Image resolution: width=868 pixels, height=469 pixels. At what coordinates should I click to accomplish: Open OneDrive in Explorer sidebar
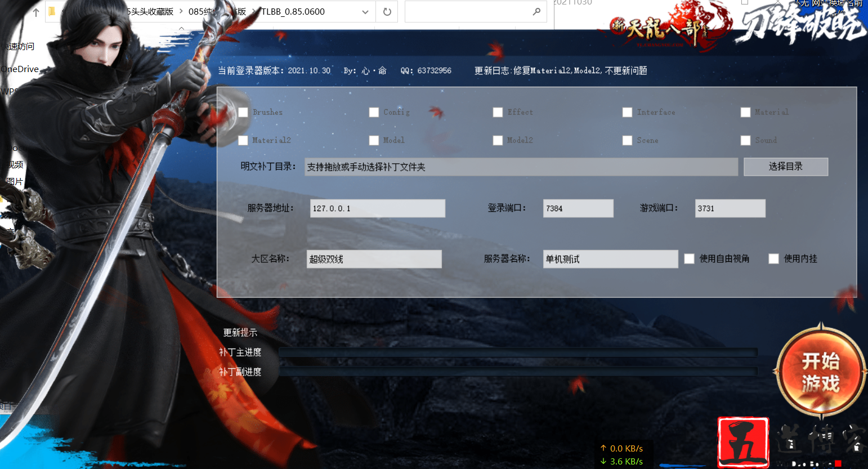pos(20,69)
